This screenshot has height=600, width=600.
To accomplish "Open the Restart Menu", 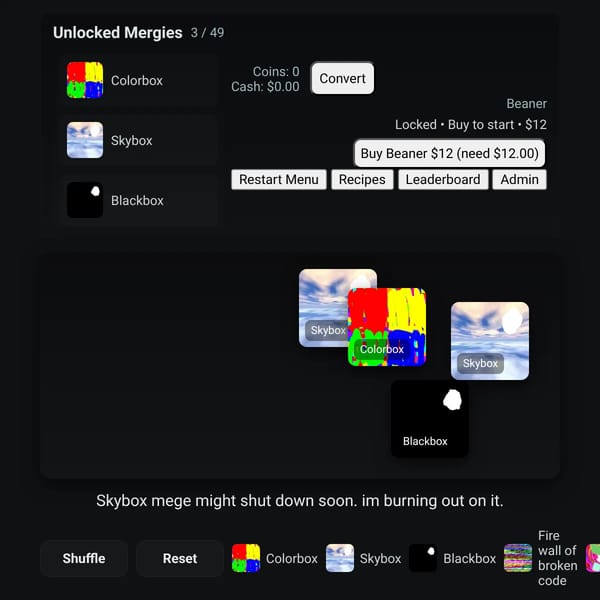I will tap(279, 179).
